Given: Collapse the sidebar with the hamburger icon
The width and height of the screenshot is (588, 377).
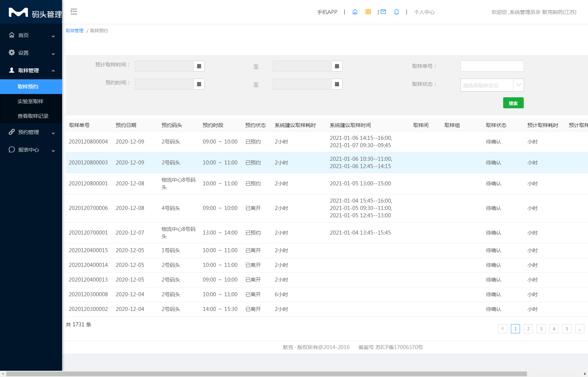Looking at the screenshot, I should point(74,12).
